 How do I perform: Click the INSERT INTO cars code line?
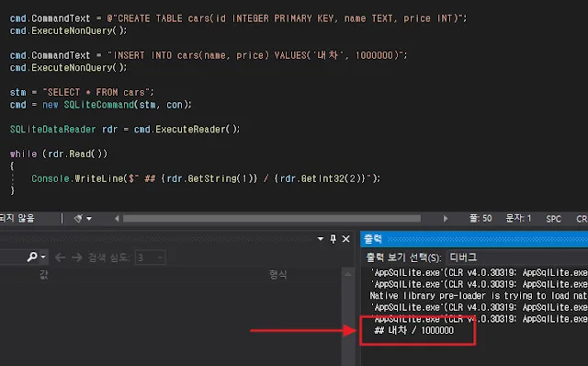(209, 55)
